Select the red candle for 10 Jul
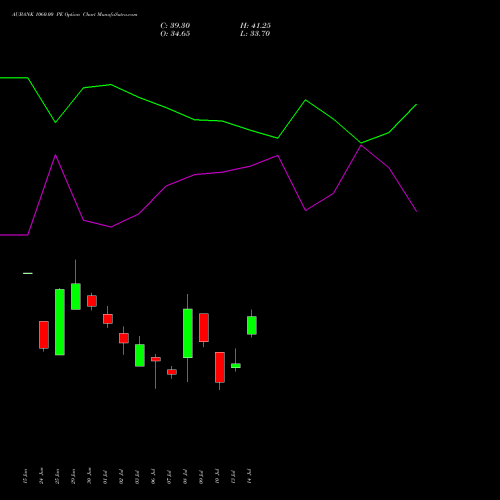 coord(220,367)
